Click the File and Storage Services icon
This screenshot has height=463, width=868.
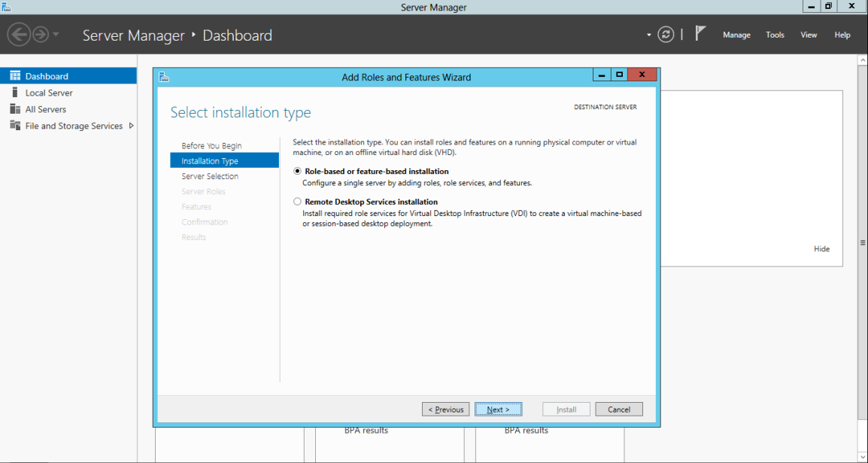pyautogui.click(x=15, y=126)
